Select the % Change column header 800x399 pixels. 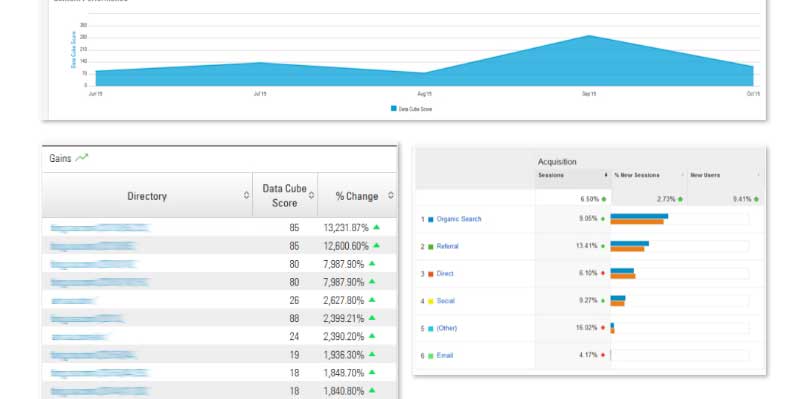coord(357,196)
